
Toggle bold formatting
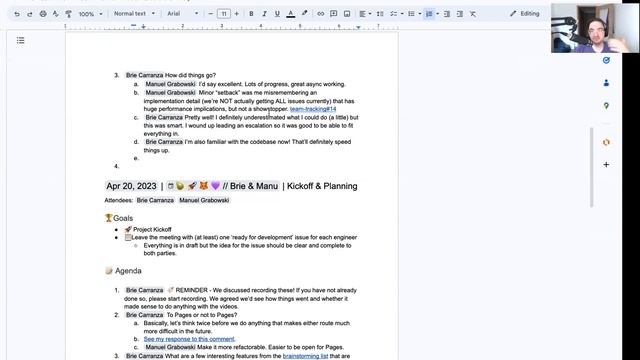coord(251,14)
